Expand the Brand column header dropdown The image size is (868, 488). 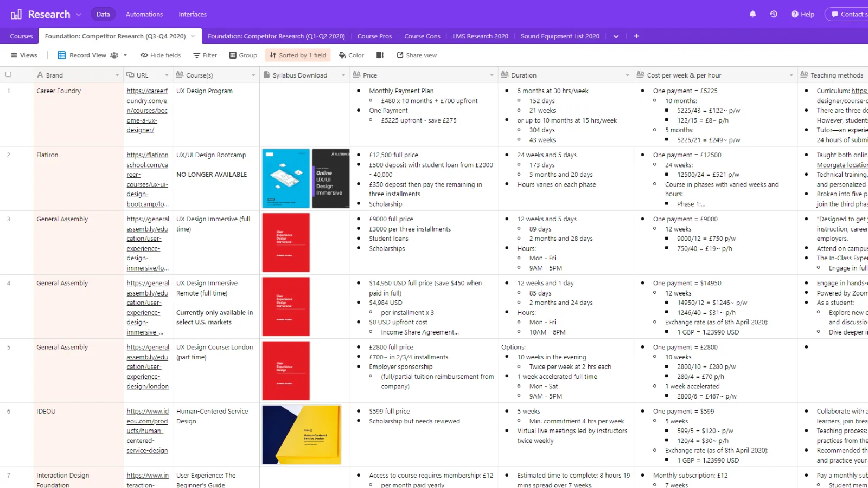coord(117,75)
